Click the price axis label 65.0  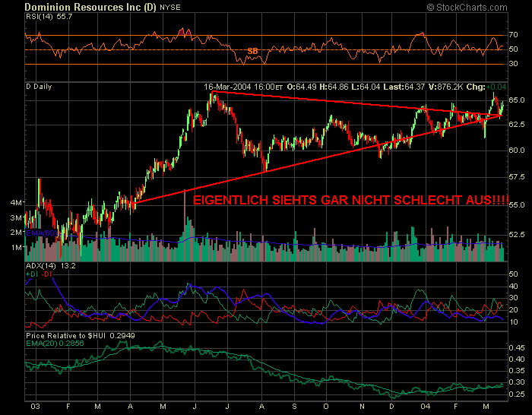coord(516,100)
